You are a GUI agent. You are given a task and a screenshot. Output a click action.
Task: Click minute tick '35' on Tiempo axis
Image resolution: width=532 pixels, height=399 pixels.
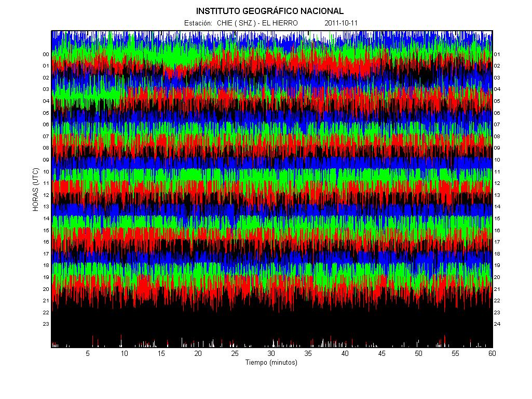[x=308, y=353]
